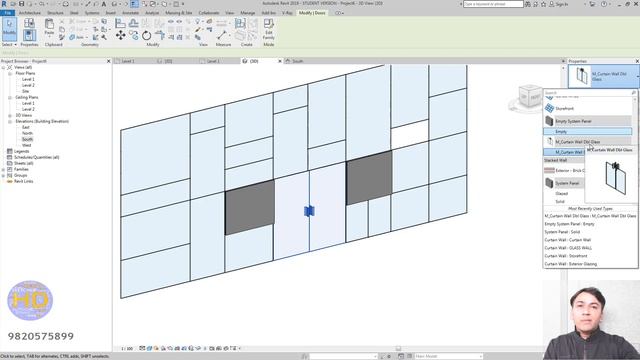Select the Offset tool
Screen dimensions: 640x360
[x=133, y=23]
